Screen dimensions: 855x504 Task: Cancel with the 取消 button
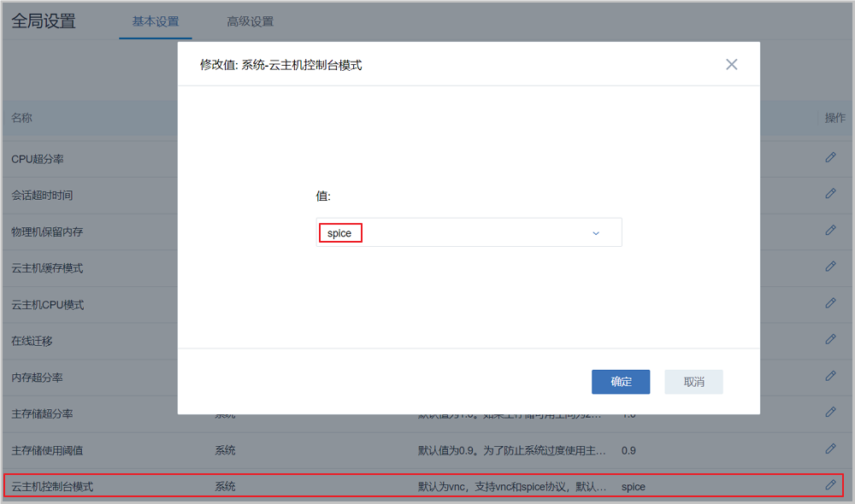click(693, 382)
